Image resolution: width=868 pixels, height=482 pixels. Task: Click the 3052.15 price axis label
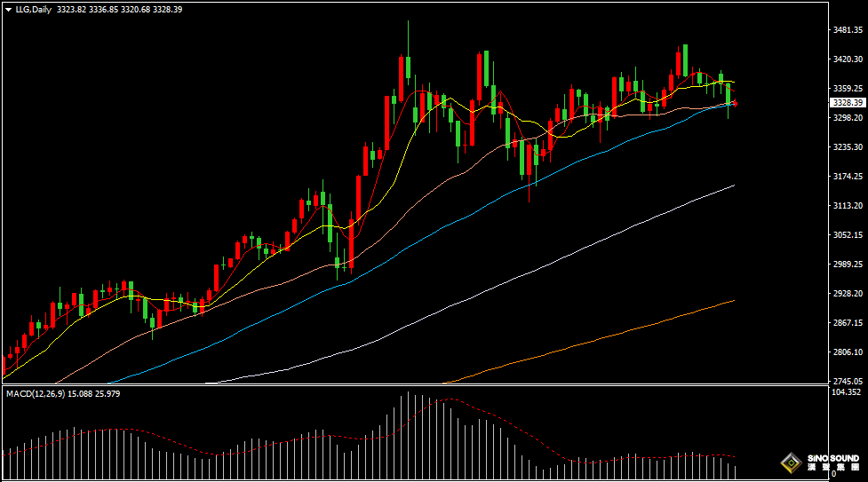(x=848, y=234)
